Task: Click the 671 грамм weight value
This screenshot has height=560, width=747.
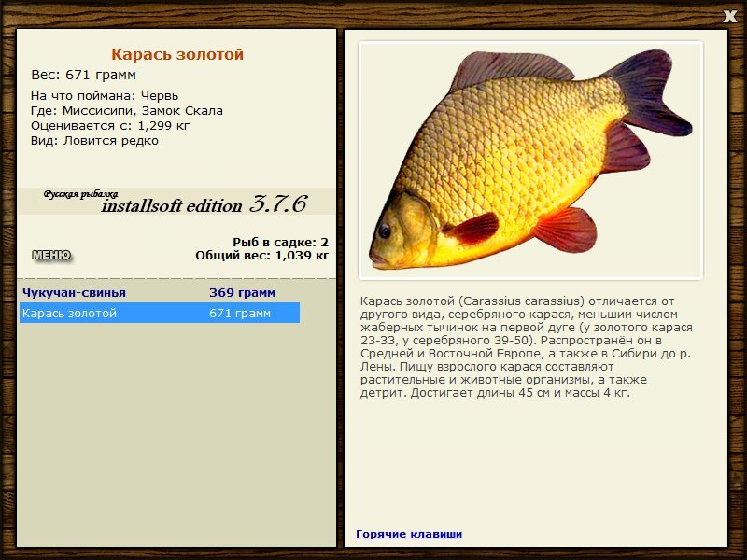Action: tap(243, 315)
